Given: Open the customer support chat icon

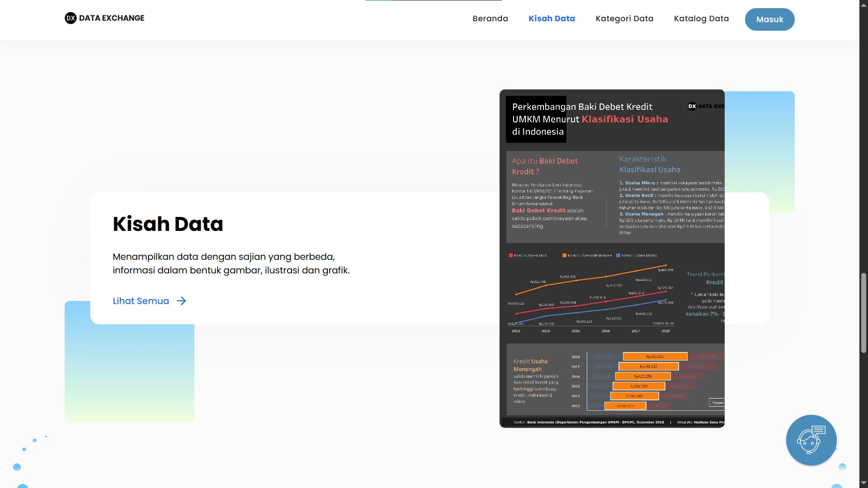Looking at the screenshot, I should click(811, 440).
